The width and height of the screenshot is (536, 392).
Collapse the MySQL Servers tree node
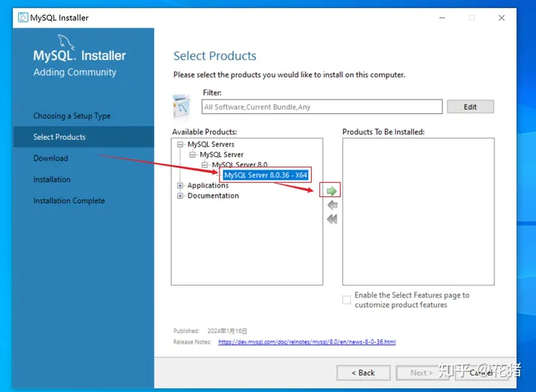(x=180, y=144)
